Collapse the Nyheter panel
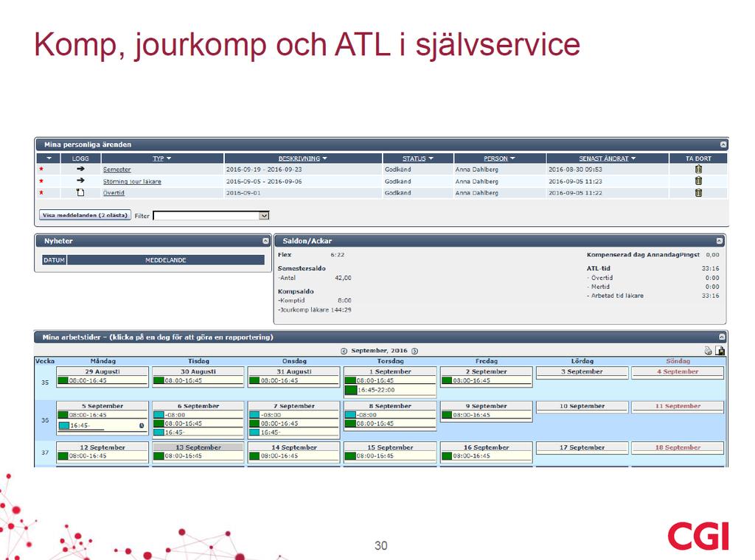This screenshot has height=560, width=755. pos(265,241)
